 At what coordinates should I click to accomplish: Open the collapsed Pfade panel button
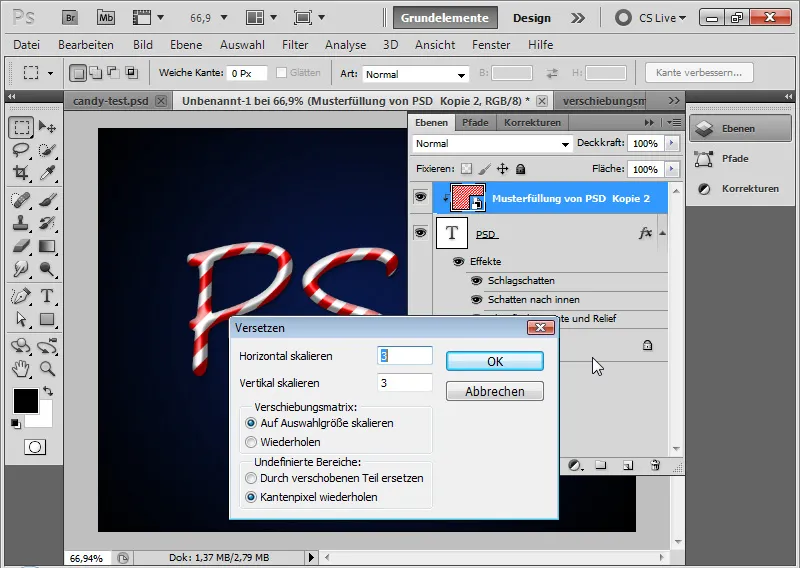[739, 159]
